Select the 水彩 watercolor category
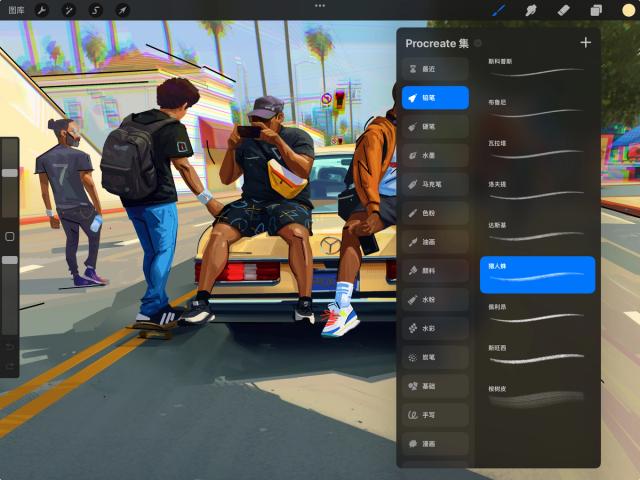This screenshot has width=640, height=480. 435,328
